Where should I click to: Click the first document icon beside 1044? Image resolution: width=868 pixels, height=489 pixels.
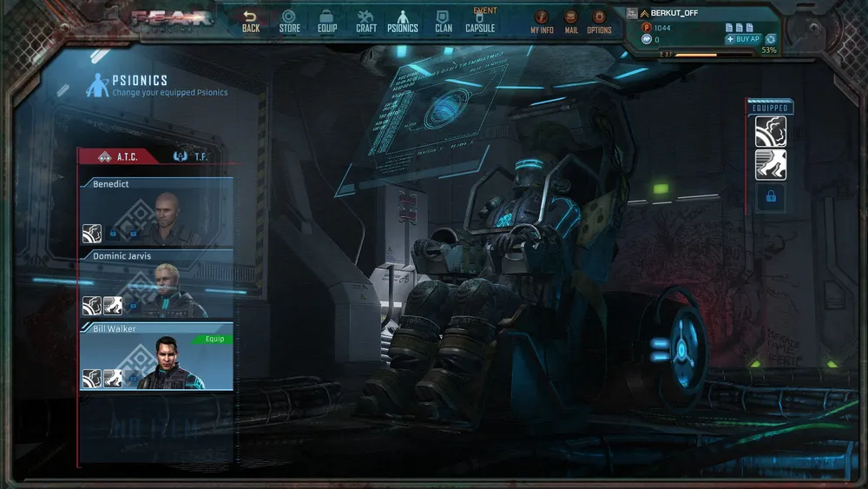[729, 27]
